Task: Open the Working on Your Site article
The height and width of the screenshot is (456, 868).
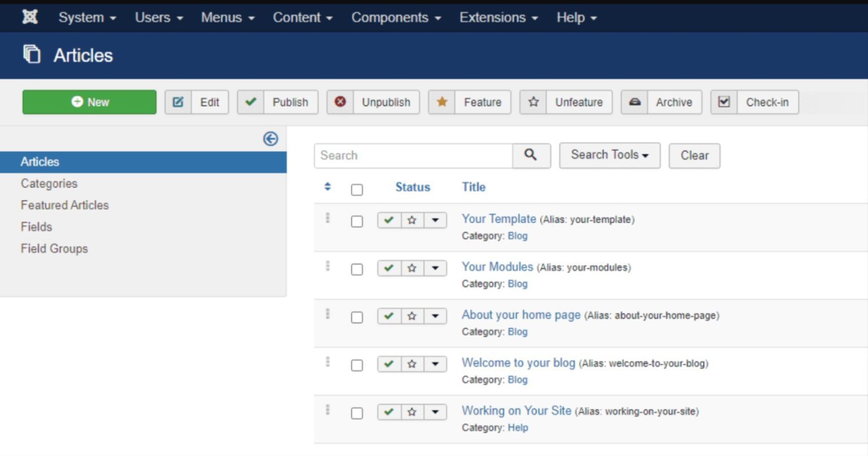Action: [x=515, y=411]
